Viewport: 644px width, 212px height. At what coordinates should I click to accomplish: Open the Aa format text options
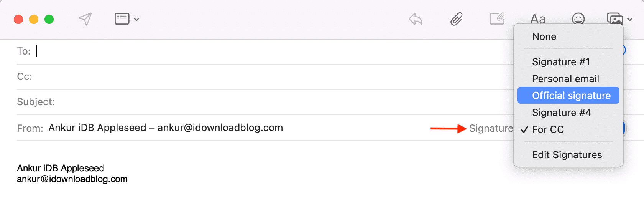(538, 19)
